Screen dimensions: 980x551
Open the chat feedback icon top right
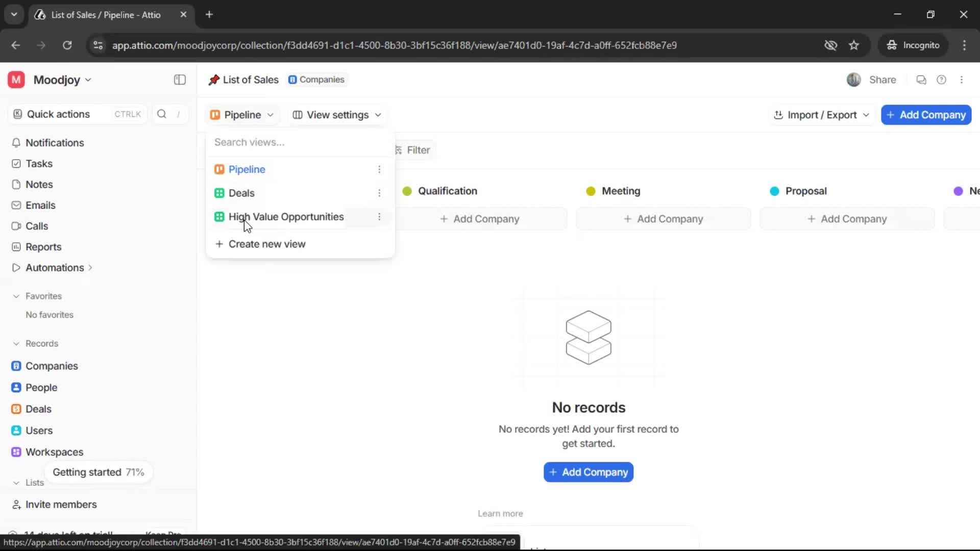[x=921, y=80]
